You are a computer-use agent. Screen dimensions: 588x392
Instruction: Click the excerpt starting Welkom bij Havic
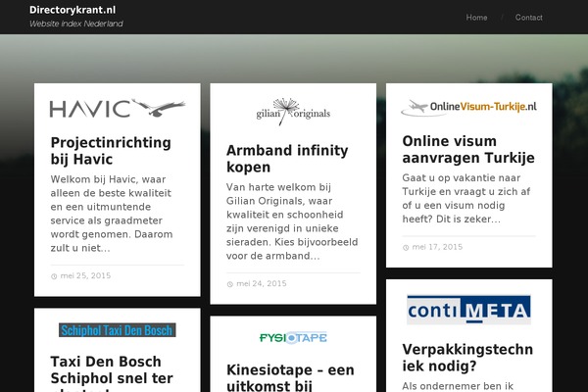coord(112,214)
